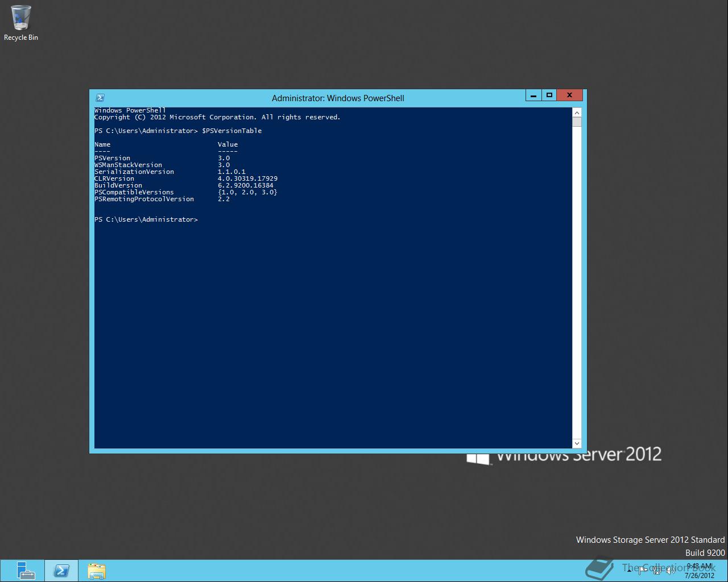Open the taskbar clock showing 9:43 AM

[700, 571]
